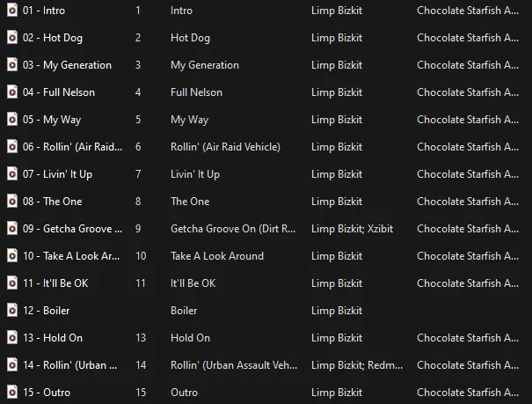Click the media icon next to 05 - My Way

click(12, 119)
